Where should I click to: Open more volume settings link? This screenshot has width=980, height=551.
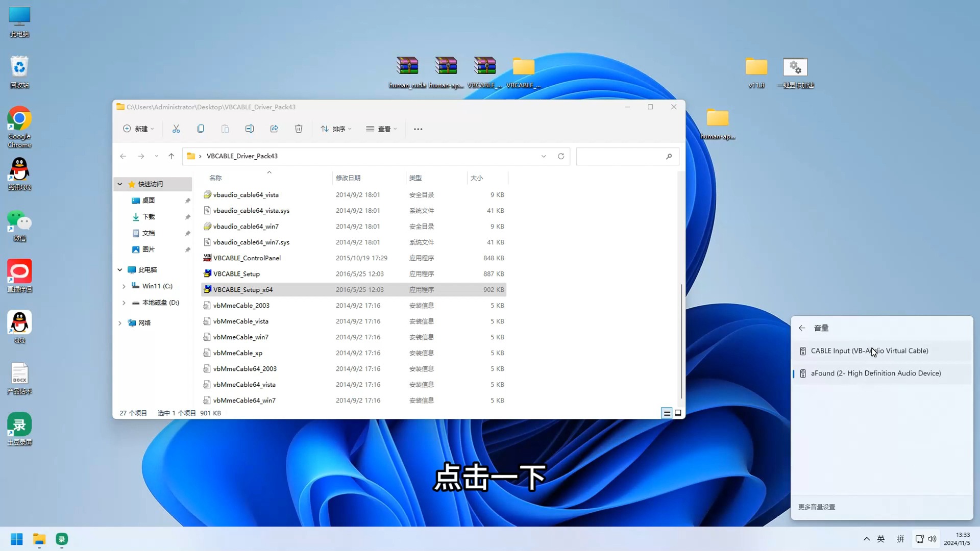pos(817,507)
